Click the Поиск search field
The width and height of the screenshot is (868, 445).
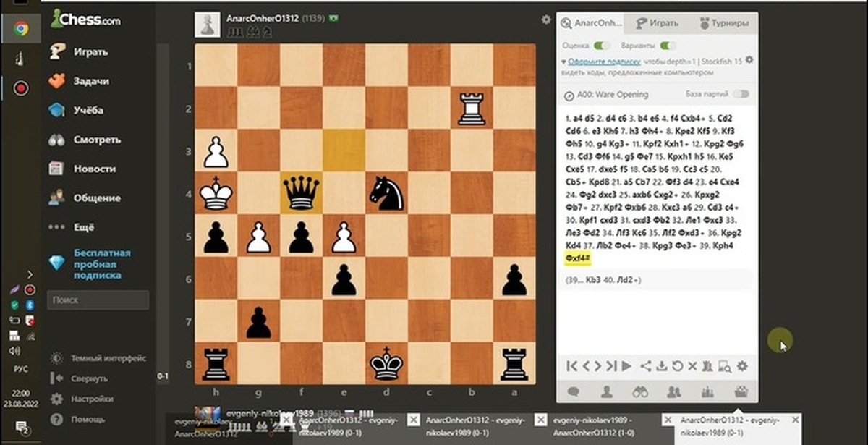tap(98, 300)
